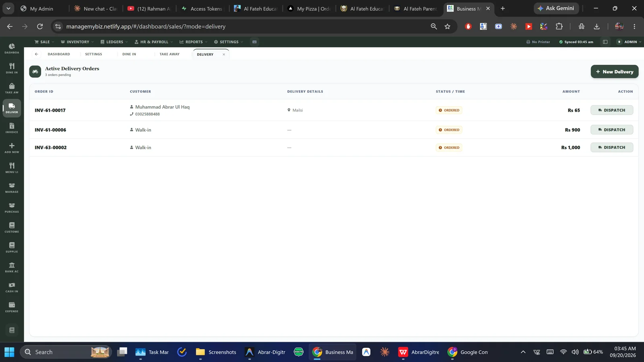Open Bank Account sidebar icon
The image size is (644, 362).
(12, 267)
